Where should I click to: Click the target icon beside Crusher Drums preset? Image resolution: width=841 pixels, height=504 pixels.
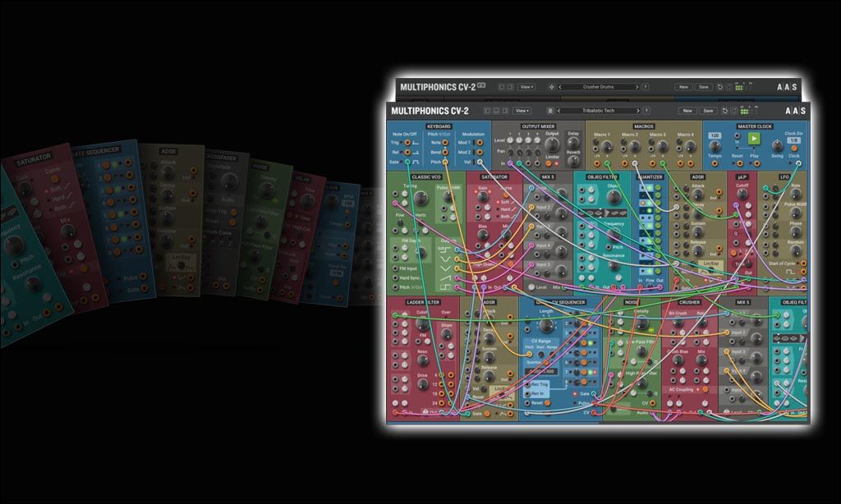pos(551,87)
